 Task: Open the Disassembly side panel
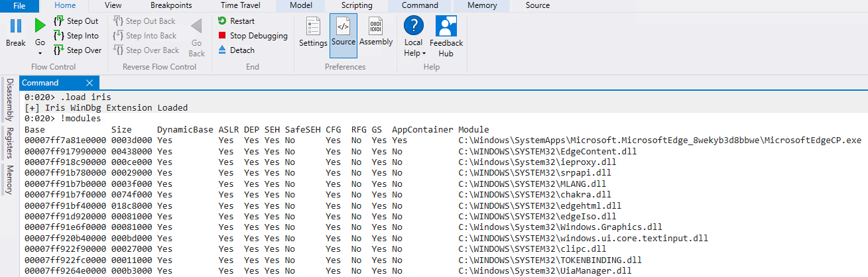coord(9,99)
